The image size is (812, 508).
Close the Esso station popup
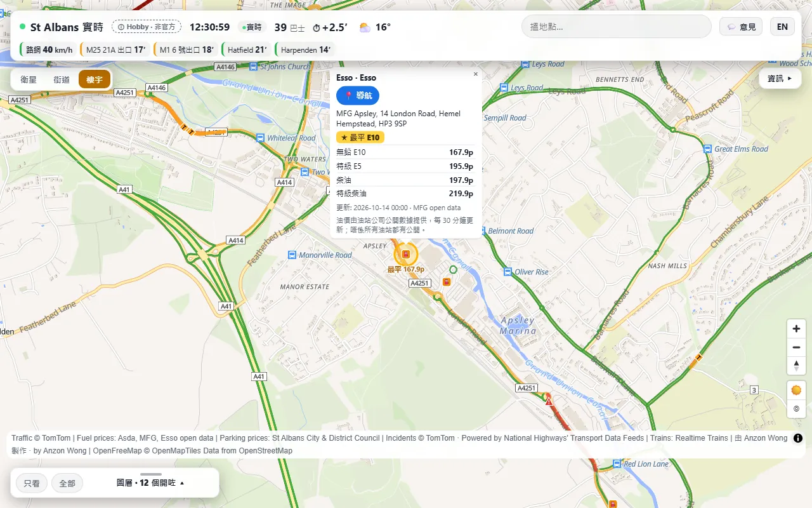click(476, 74)
